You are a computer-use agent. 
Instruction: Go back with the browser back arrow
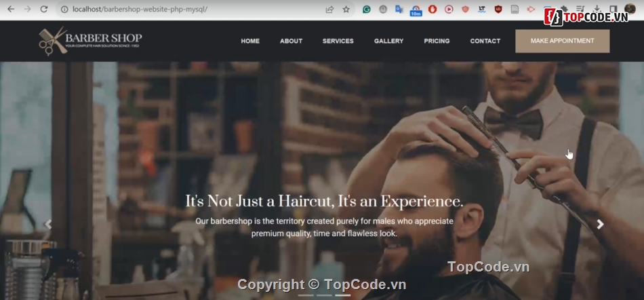[11, 9]
